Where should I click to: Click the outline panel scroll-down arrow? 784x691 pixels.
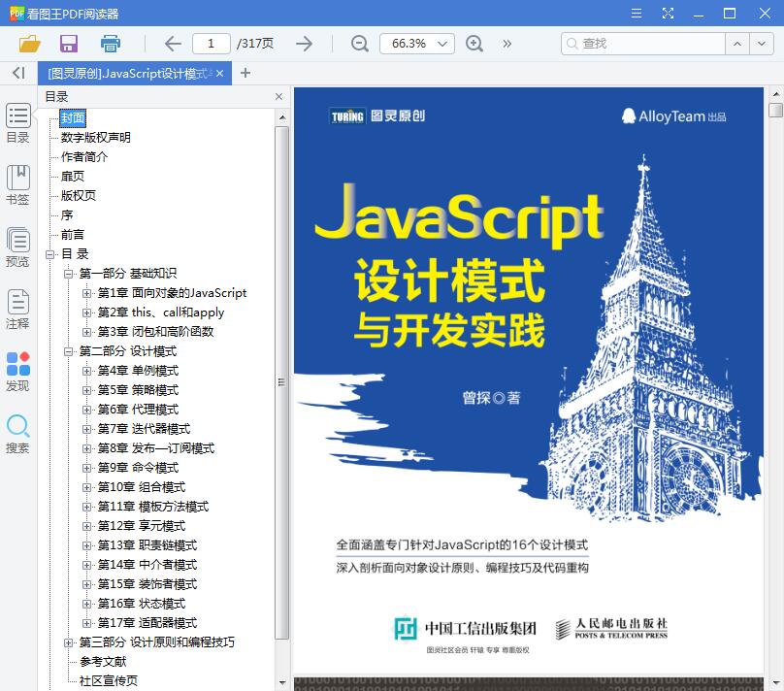(x=282, y=683)
